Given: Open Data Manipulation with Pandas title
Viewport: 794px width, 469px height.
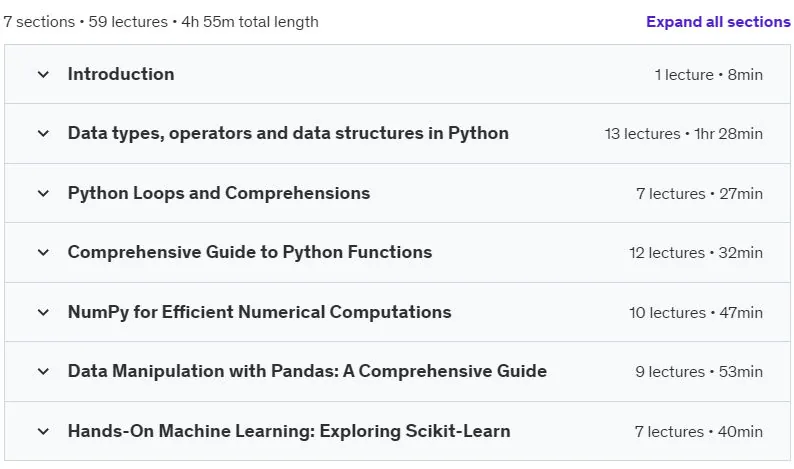Looking at the screenshot, I should (307, 371).
